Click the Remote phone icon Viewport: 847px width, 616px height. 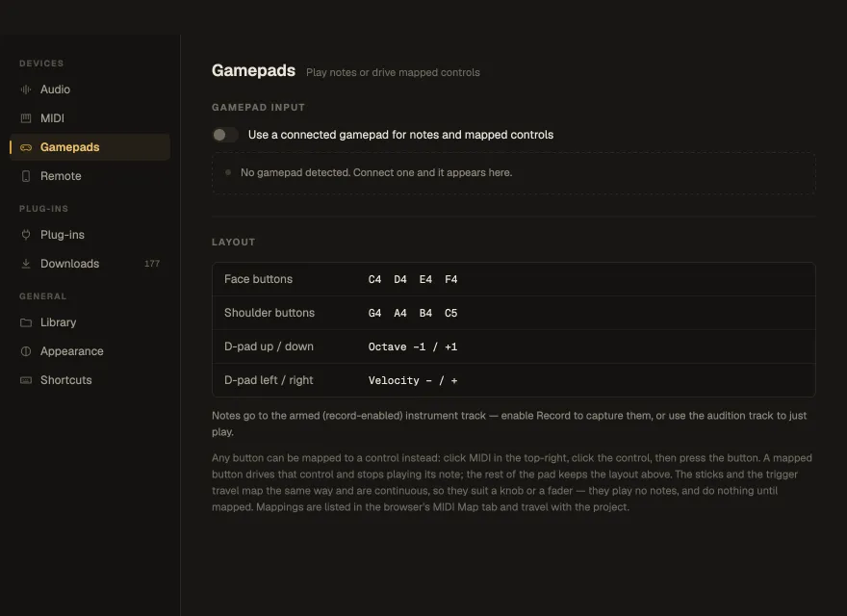coord(25,175)
